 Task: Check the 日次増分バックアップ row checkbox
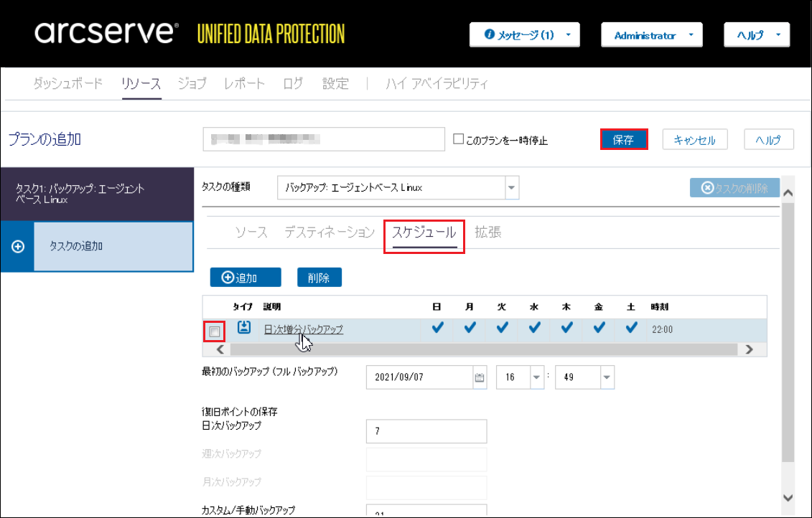click(215, 331)
